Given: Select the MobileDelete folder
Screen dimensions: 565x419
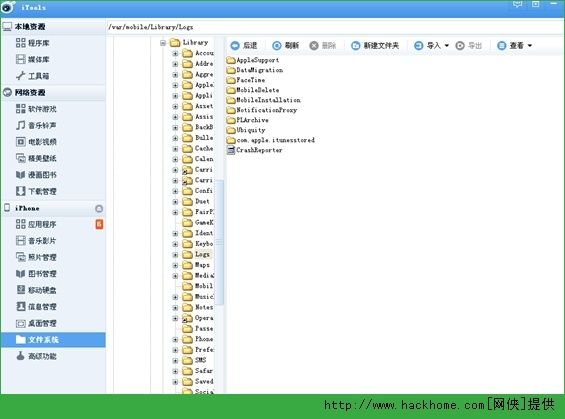Looking at the screenshot, I should point(253,90).
